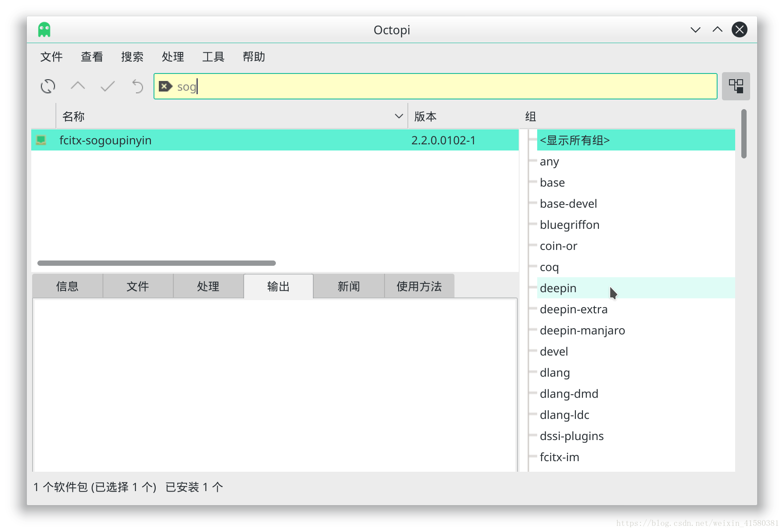Switch to the 处理 tab in the lower panel
This screenshot has width=784, height=532.
pos(208,286)
